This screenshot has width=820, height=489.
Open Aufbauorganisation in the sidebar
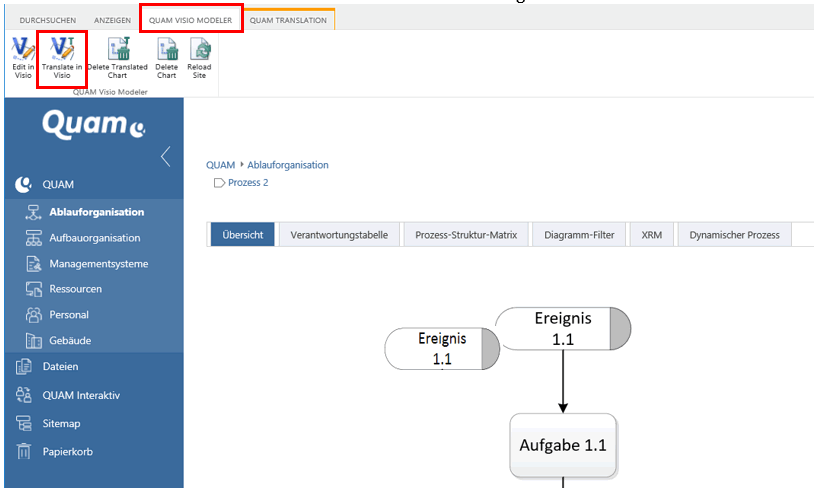[94, 238]
